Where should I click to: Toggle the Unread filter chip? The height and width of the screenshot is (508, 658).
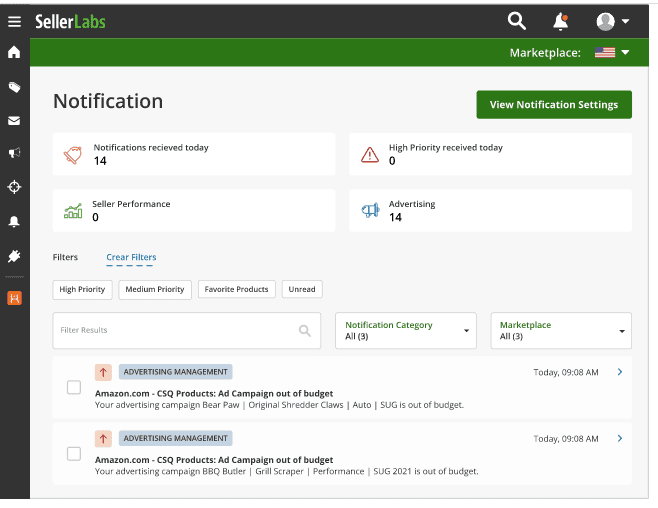(302, 290)
